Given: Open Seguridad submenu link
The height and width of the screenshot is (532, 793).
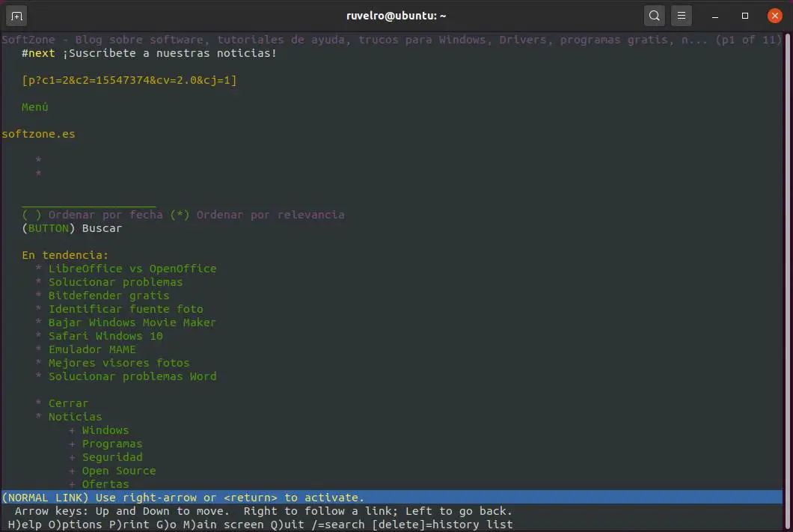Looking at the screenshot, I should click(x=112, y=457).
